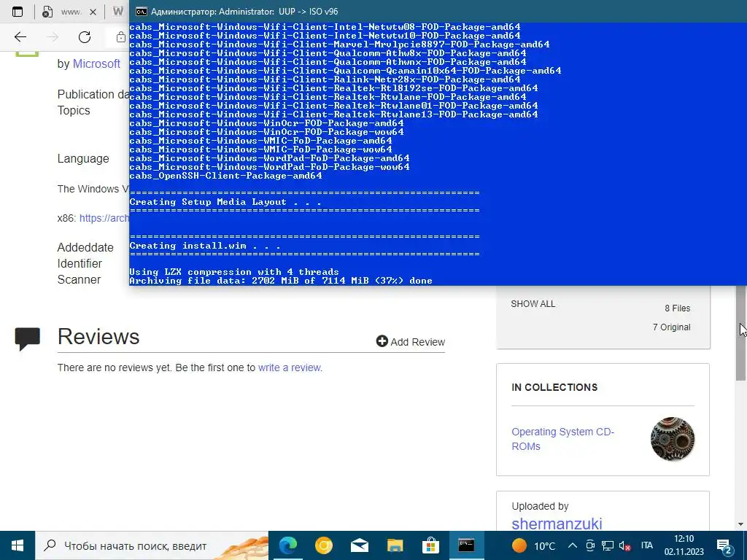Viewport: 747px width, 560px height.
Task: Click the scrollbar down arrow
Action: 741,524
